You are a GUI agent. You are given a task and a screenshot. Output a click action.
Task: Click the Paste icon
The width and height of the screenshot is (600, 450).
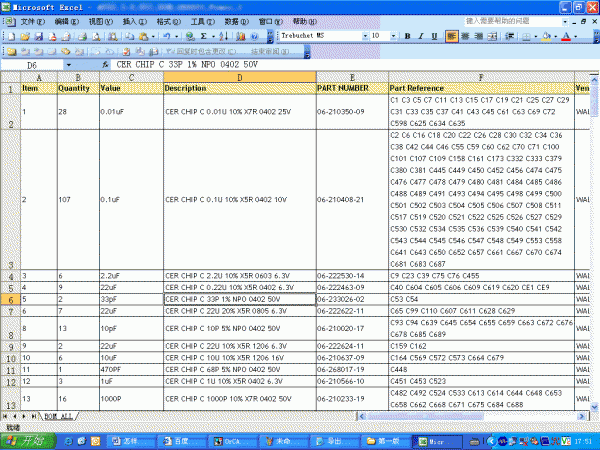pyautogui.click(x=143, y=36)
